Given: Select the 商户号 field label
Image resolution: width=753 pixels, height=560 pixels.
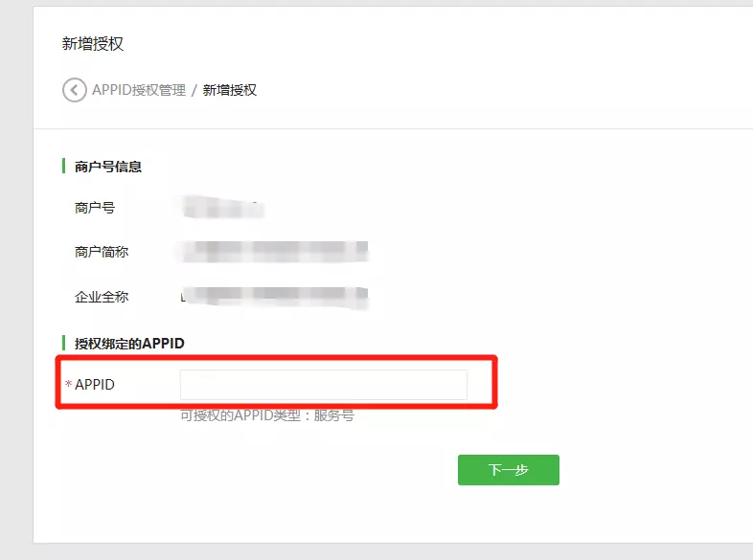Looking at the screenshot, I should point(95,208).
